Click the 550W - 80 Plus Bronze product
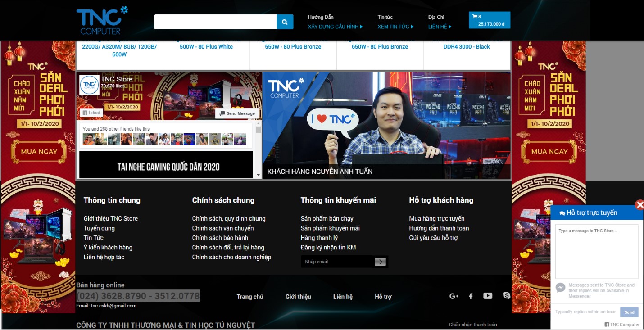This screenshot has width=644, height=330. tap(293, 47)
